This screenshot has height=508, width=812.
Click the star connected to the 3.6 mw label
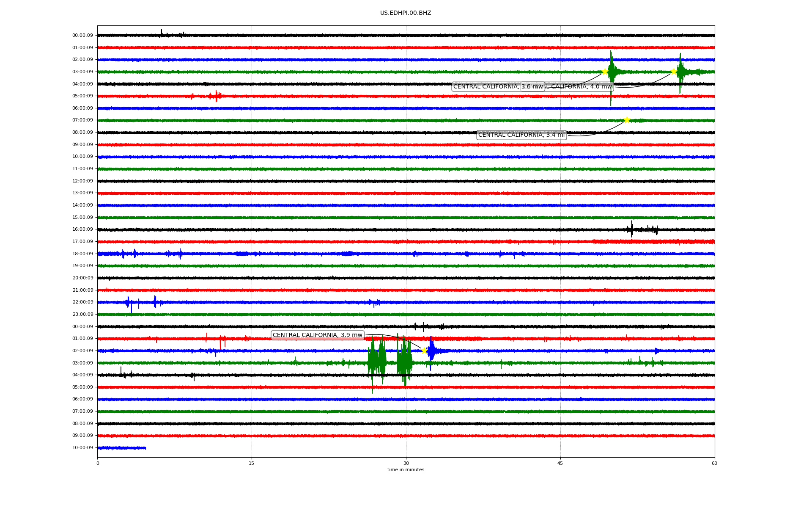coord(605,72)
